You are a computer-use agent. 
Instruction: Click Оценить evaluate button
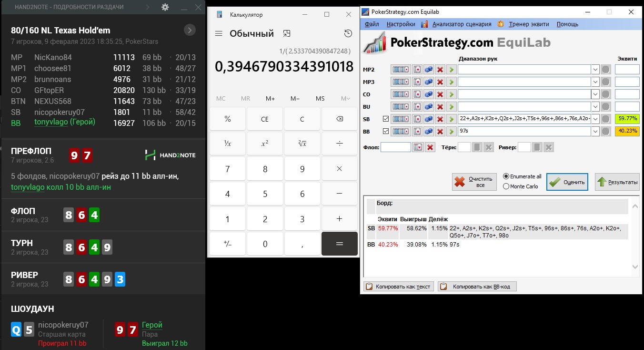tap(567, 182)
